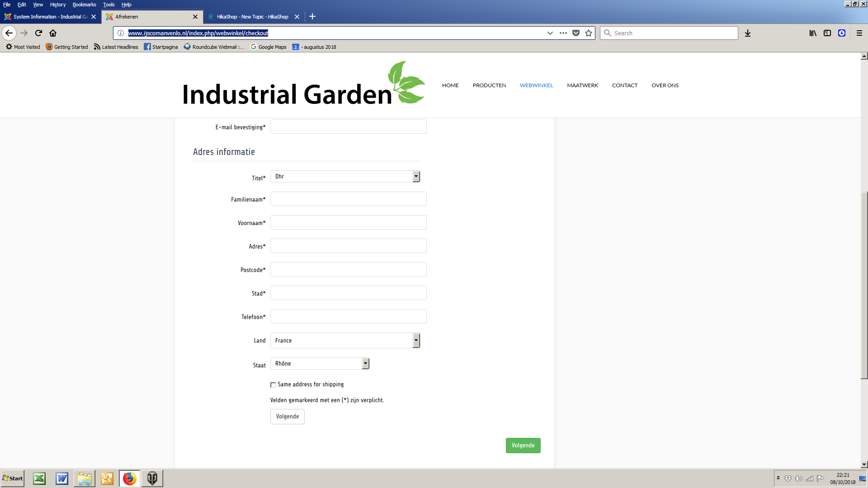Open the Staat dropdown showing Rhône
Screen dimensions: 868x488
pos(320,364)
